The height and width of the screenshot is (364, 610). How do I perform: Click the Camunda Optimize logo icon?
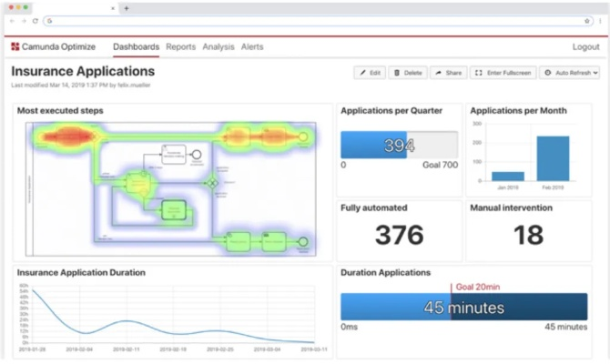click(15, 46)
